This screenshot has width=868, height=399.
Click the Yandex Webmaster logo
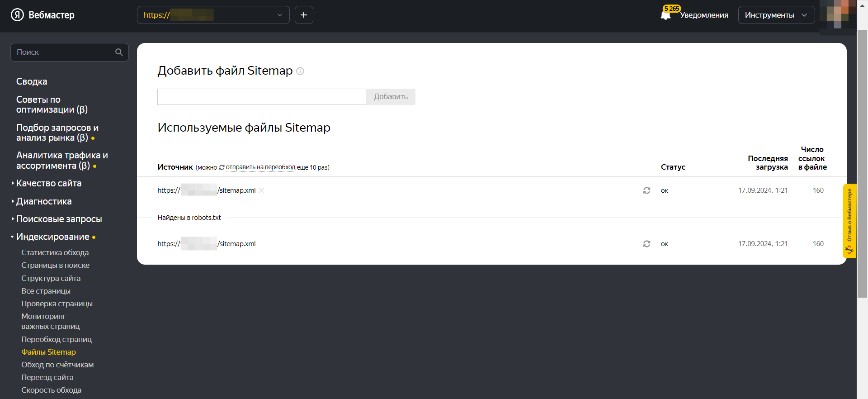coord(42,15)
